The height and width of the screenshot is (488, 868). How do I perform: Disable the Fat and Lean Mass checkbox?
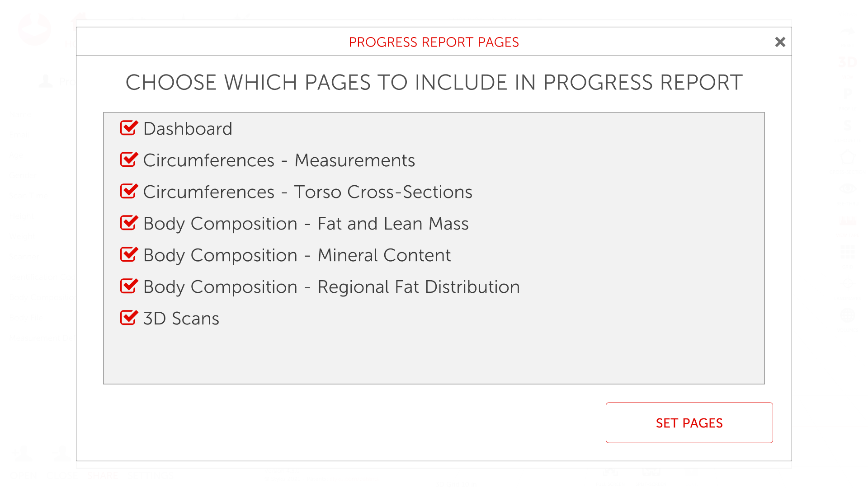tap(128, 223)
